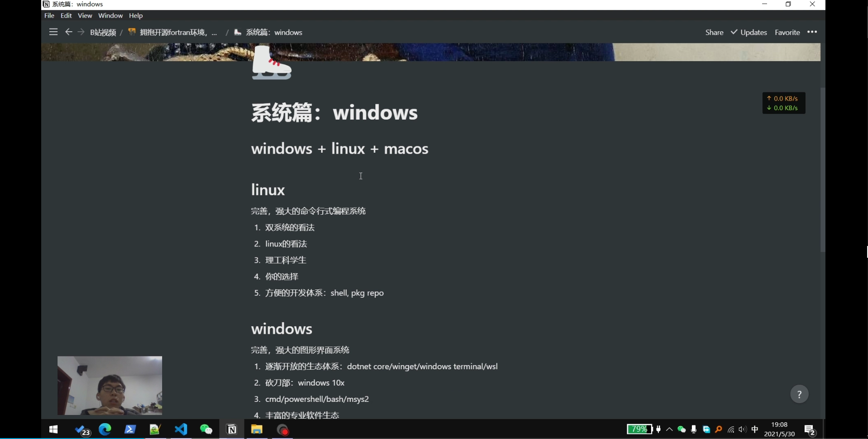The image size is (868, 439).
Task: Click list item 砍刀部: windows 10x
Action: (x=305, y=383)
